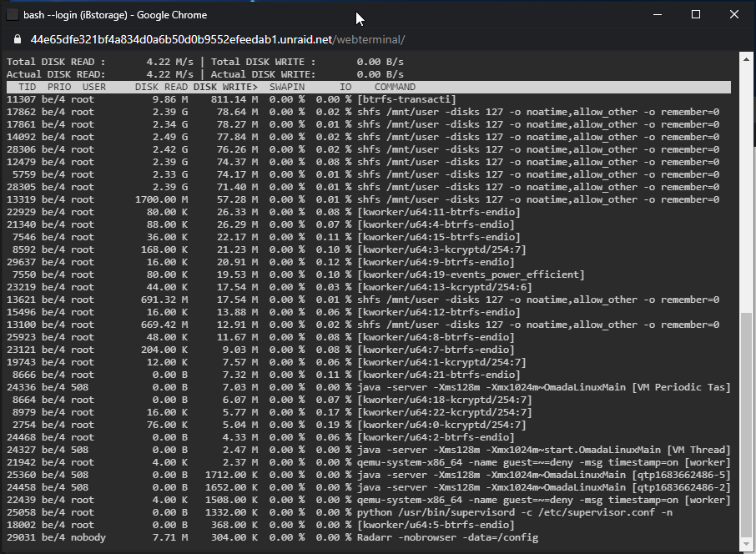756x554 pixels.
Task: Click the TID column header
Action: 27,88
